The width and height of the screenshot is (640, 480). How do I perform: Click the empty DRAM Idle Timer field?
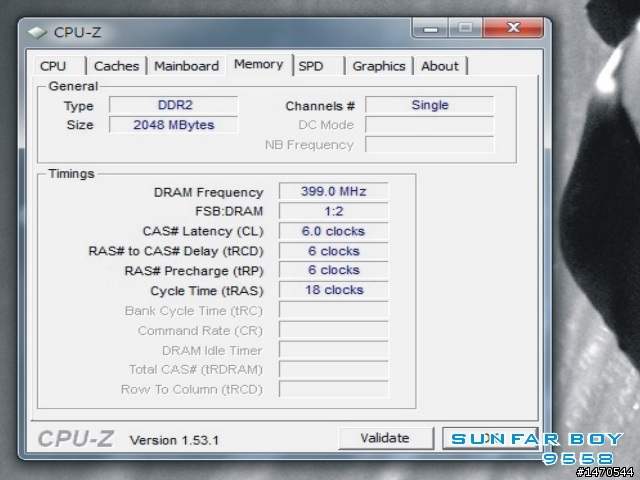pos(333,350)
